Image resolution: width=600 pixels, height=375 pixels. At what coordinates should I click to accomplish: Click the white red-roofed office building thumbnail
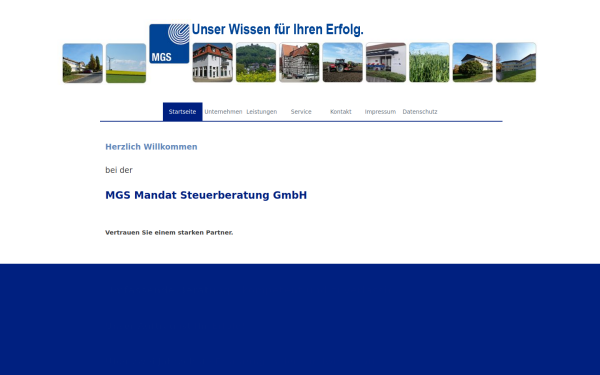[213, 62]
